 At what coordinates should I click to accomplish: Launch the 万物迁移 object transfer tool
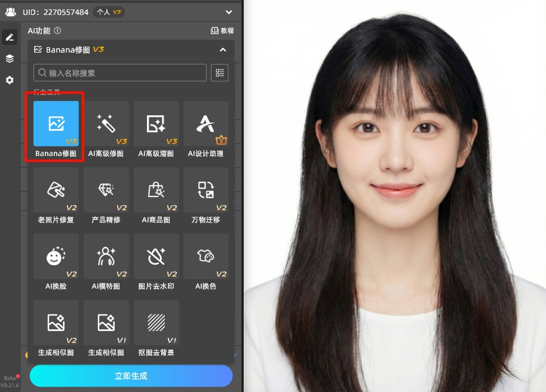pos(205,190)
